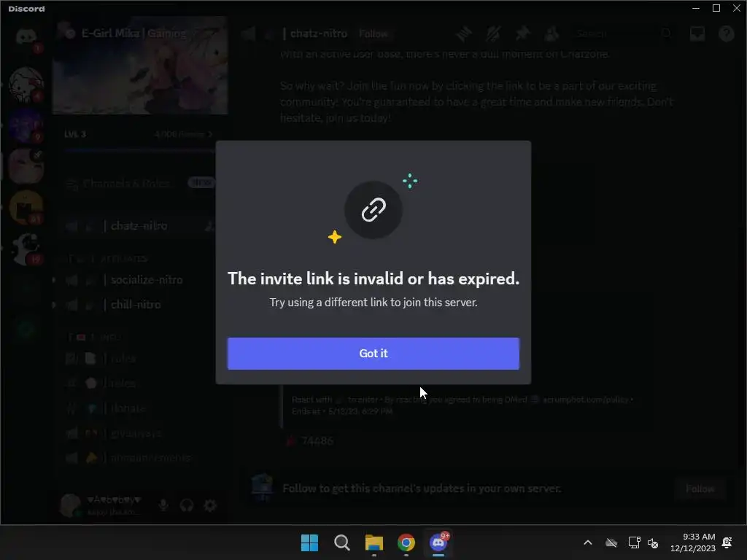Viewport: 747px width, 560px height.
Task: Click the boost level progress bar
Action: [x=139, y=150]
